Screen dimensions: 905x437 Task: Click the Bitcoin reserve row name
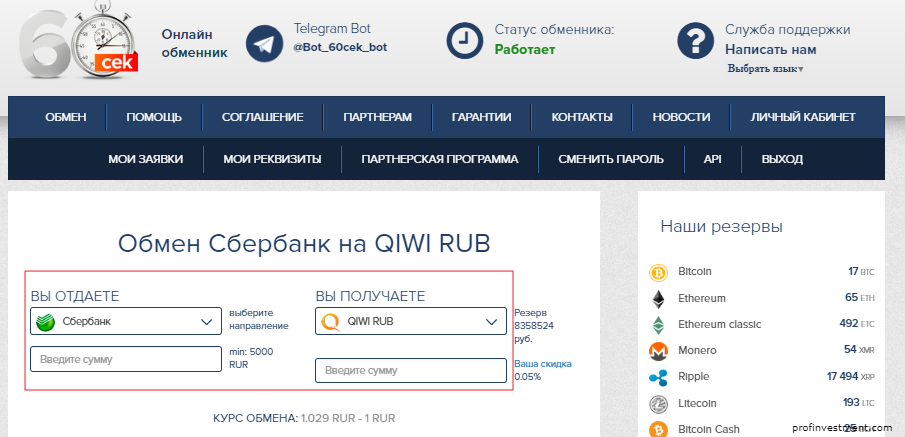[695, 271]
